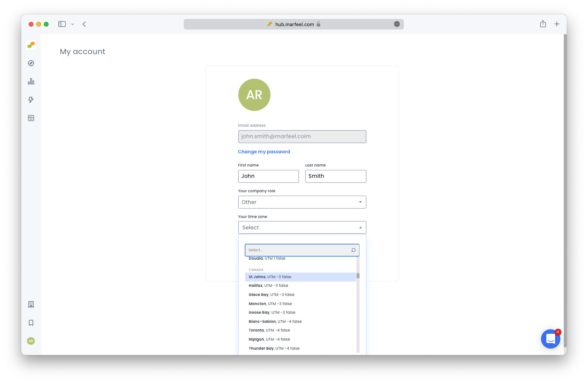
Task: Open the Intercom chat bubble
Action: click(x=550, y=339)
